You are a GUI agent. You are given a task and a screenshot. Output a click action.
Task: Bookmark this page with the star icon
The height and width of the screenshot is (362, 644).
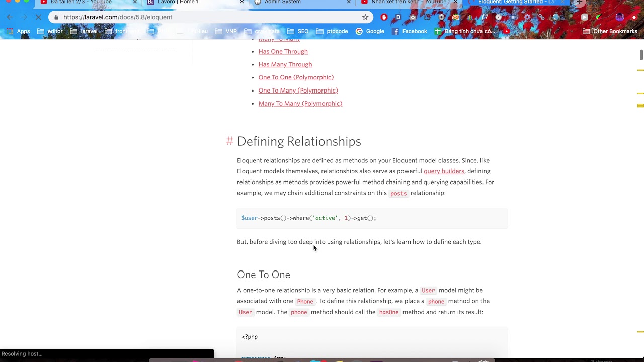365,17
